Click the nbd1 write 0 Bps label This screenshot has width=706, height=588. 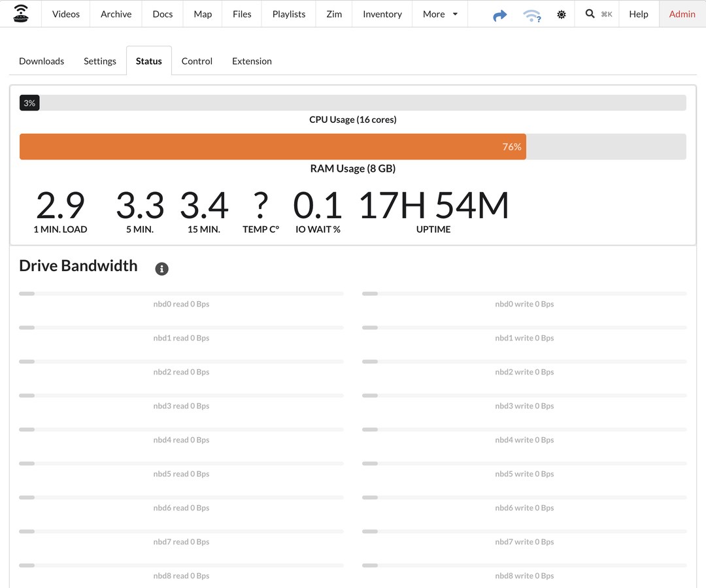[x=524, y=338]
